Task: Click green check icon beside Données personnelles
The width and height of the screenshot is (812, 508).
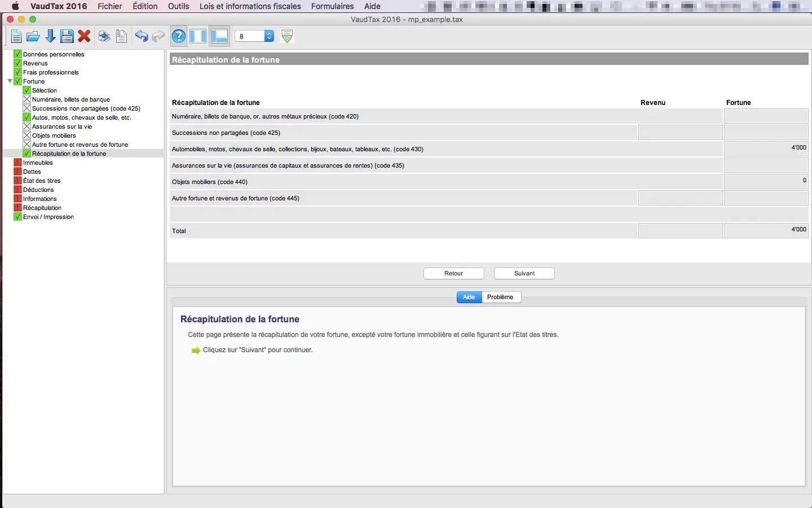Action: pyautogui.click(x=17, y=54)
